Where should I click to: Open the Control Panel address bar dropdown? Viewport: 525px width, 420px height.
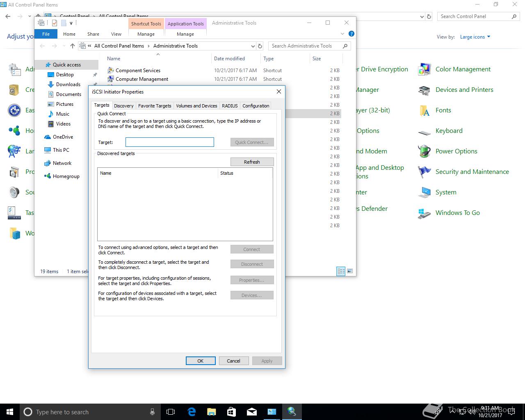click(422, 16)
